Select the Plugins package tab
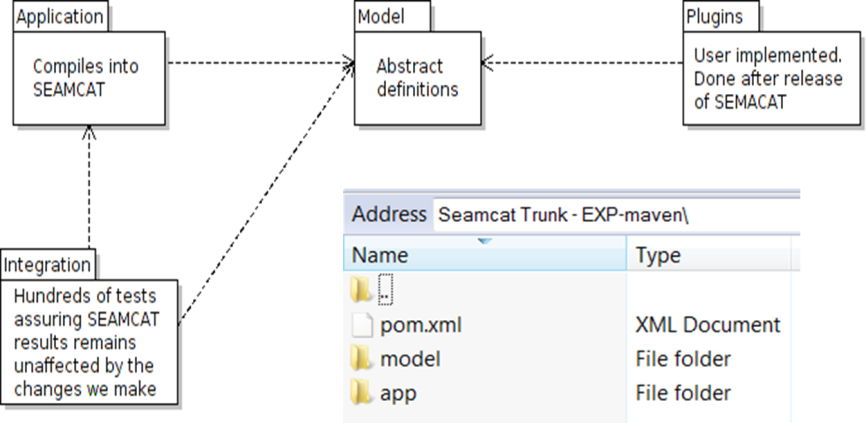The width and height of the screenshot is (866, 423). (721, 17)
